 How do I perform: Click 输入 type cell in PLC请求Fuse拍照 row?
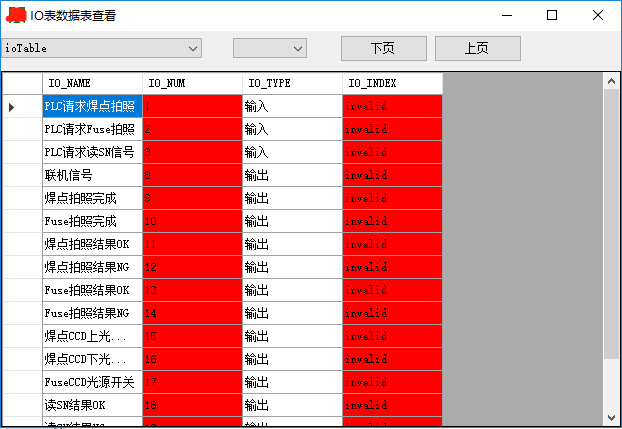click(292, 129)
